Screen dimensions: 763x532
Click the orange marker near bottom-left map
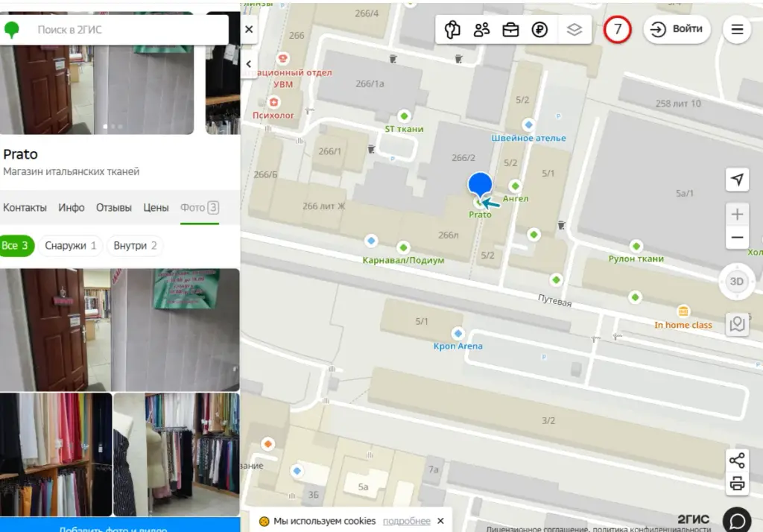(267, 444)
